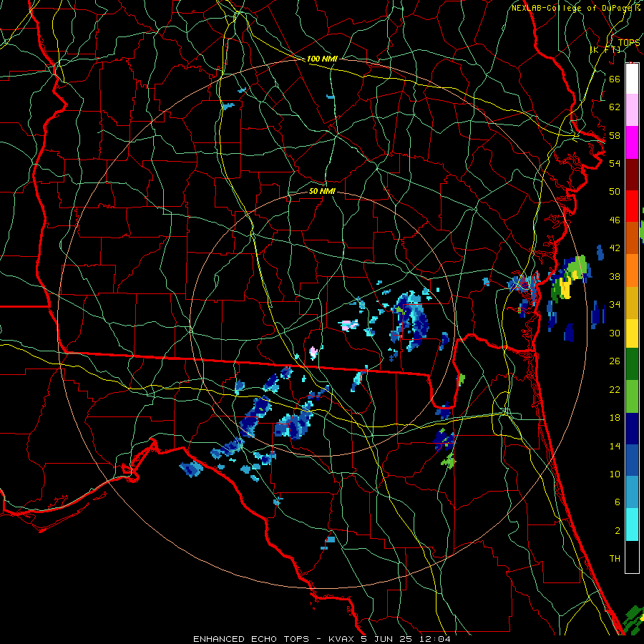Click the "12:04" timestamp
This screenshot has width=644, height=644.
tap(435, 639)
